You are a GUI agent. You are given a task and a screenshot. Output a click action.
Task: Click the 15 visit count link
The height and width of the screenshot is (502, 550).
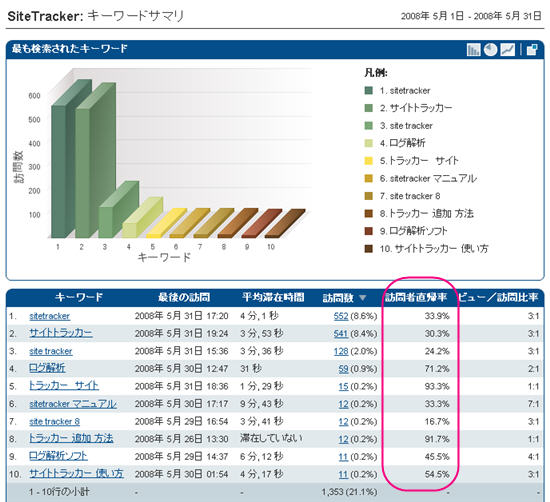pos(343,386)
